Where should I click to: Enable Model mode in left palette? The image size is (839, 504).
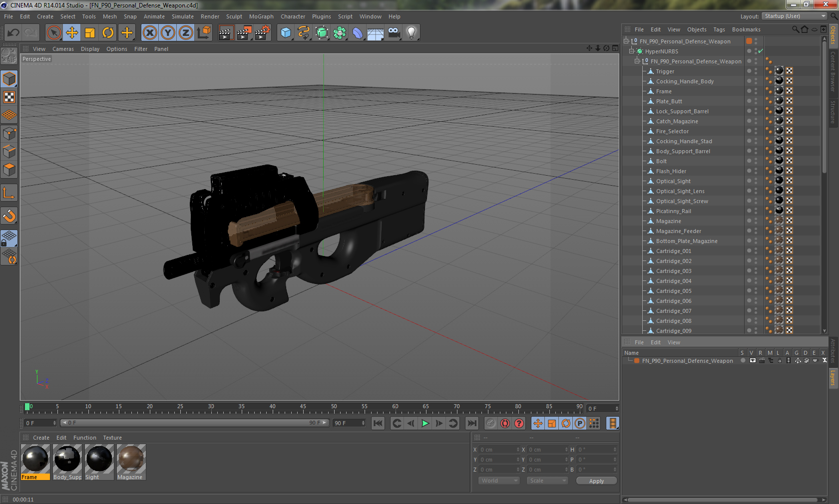(x=9, y=79)
